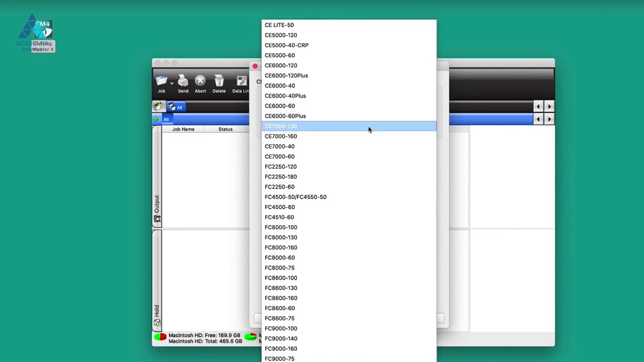
Task: Choose CE6000-120 from the list
Action: [x=349, y=65]
